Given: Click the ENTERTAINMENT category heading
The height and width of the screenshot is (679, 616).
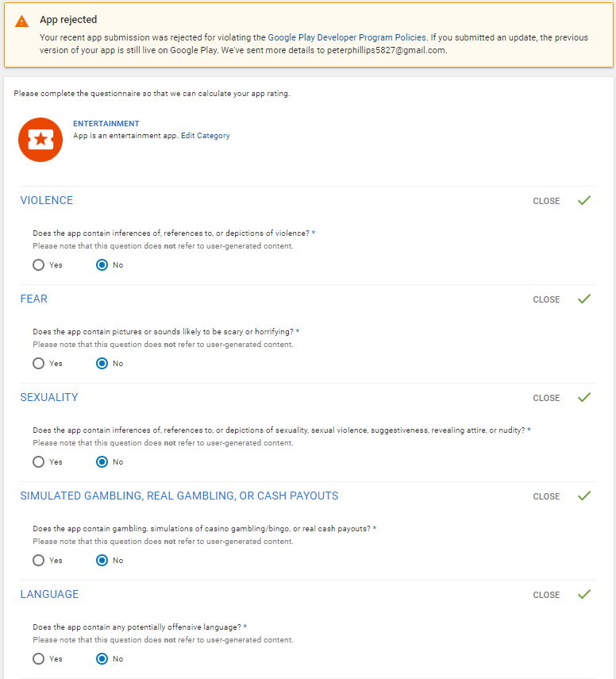Looking at the screenshot, I should click(106, 124).
